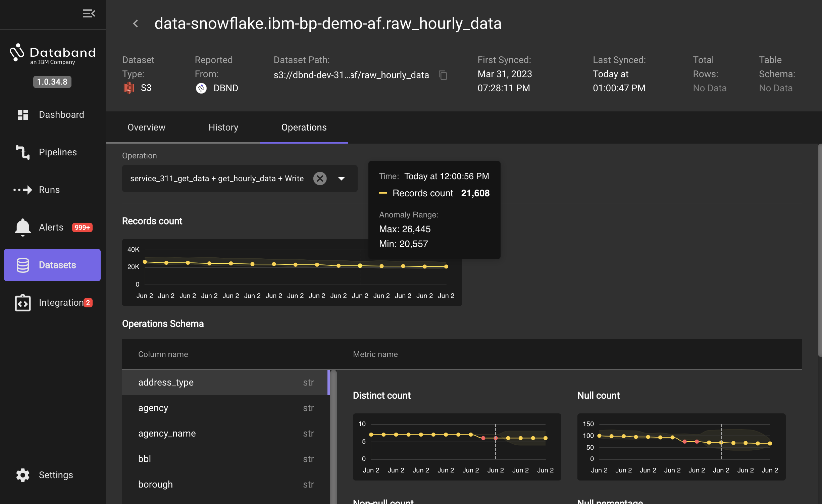Click the back arrow beside dataset title
This screenshot has width=822, height=504.
pyautogui.click(x=136, y=23)
